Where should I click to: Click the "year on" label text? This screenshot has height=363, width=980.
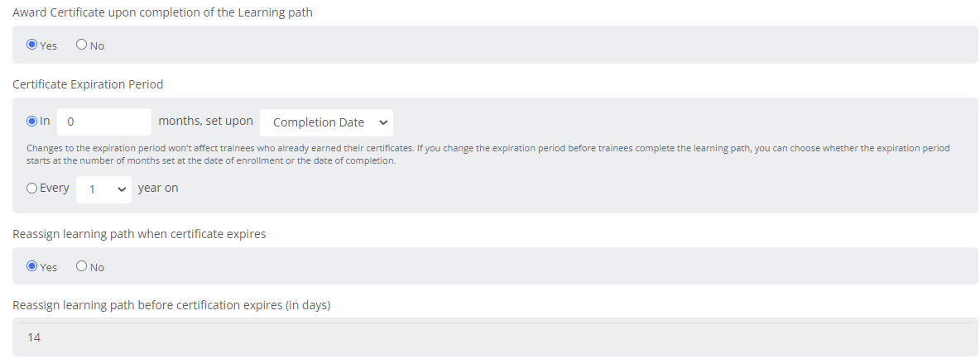[158, 188]
